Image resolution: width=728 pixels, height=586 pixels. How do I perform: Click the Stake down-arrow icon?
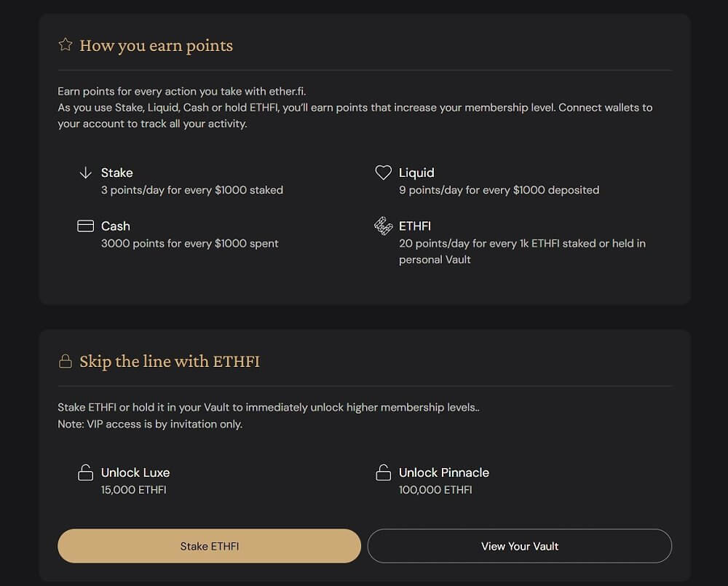click(x=85, y=173)
